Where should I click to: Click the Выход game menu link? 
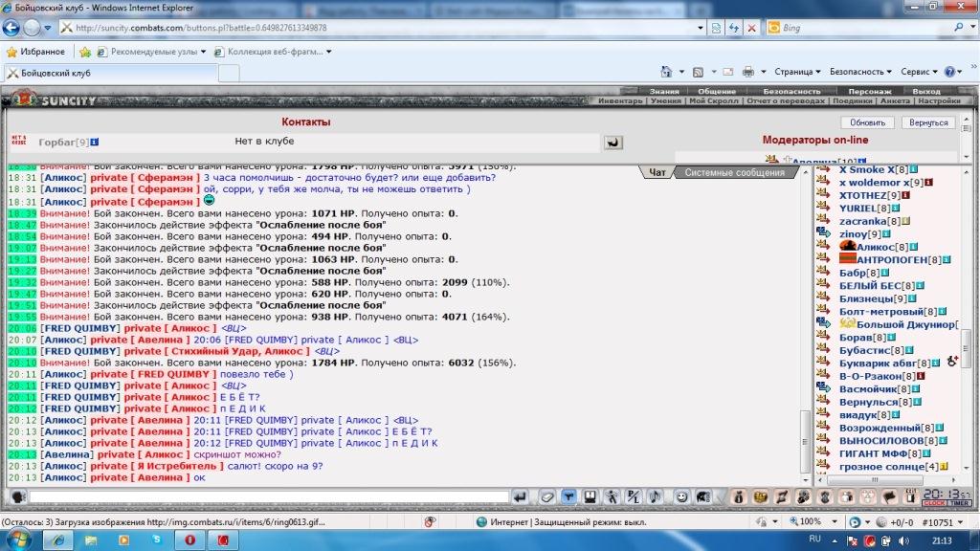tap(926, 91)
